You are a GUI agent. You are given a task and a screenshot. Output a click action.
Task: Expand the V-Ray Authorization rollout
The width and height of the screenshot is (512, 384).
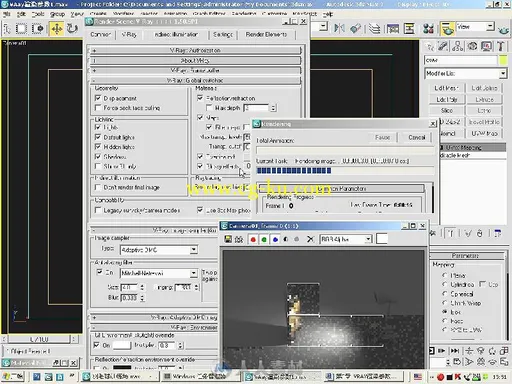pyautogui.click(x=195, y=50)
